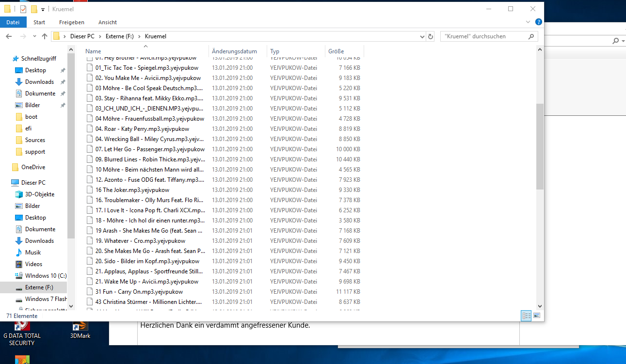Click the quick access Properties checkmark icon
626x364 pixels.
(x=23, y=9)
